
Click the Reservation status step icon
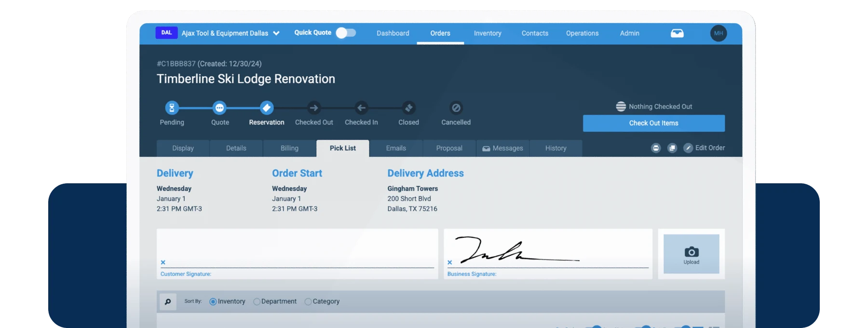point(267,108)
